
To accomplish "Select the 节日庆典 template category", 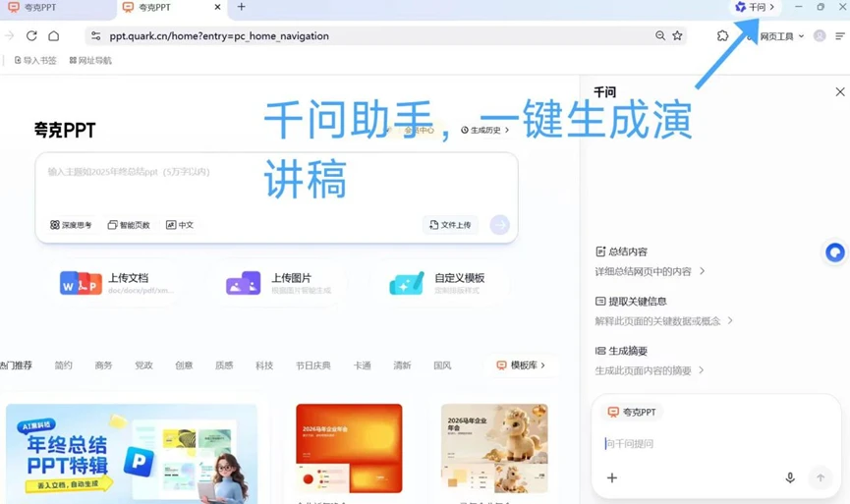I will click(x=312, y=365).
